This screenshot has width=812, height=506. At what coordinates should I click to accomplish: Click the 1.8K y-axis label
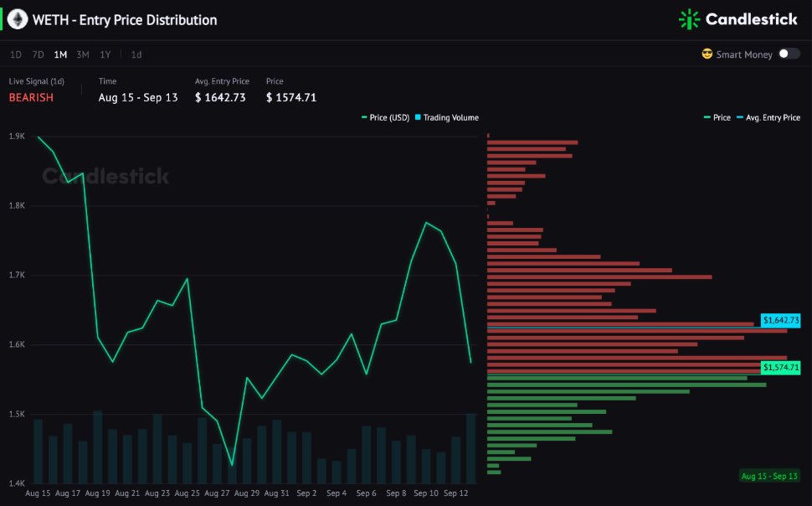(17, 205)
